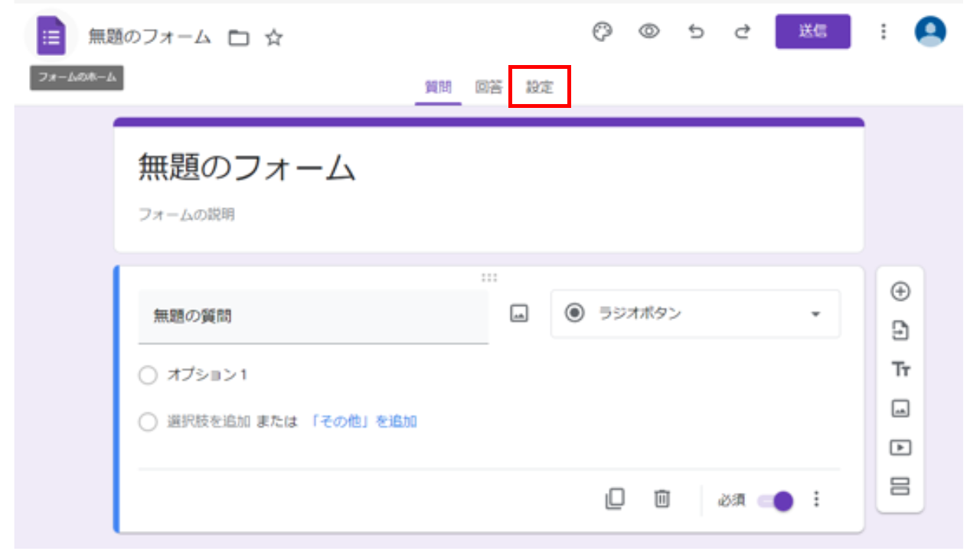
Task: Select the オプション 1 radio button
Action: click(x=148, y=376)
